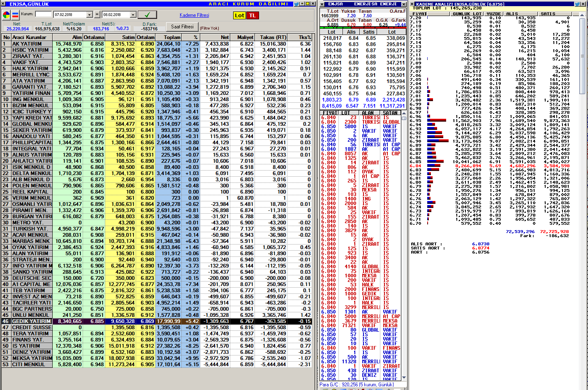588x390 pixels.
Task: Click the equals sign button between dates
Action: (97, 14)
